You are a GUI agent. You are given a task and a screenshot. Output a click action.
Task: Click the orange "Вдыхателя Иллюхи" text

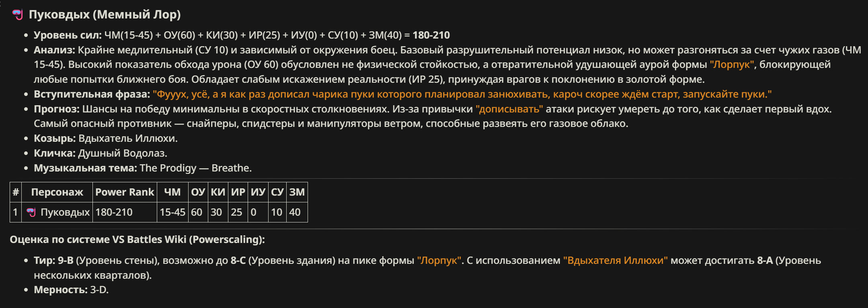(615, 261)
